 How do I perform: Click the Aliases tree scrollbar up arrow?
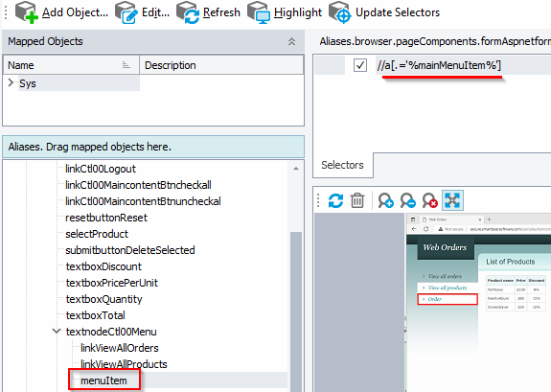pyautogui.click(x=296, y=169)
